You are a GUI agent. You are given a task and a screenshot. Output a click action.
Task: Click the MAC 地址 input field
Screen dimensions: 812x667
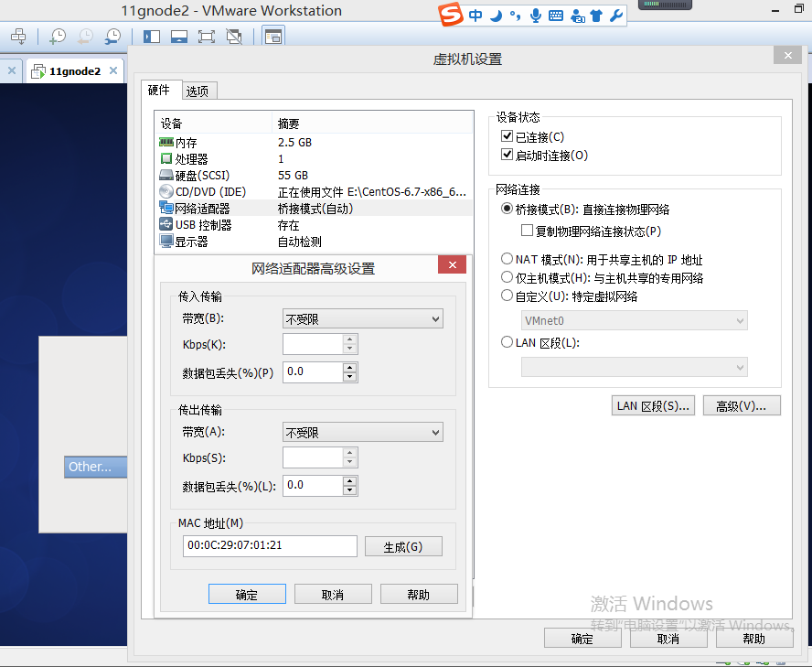click(x=270, y=546)
